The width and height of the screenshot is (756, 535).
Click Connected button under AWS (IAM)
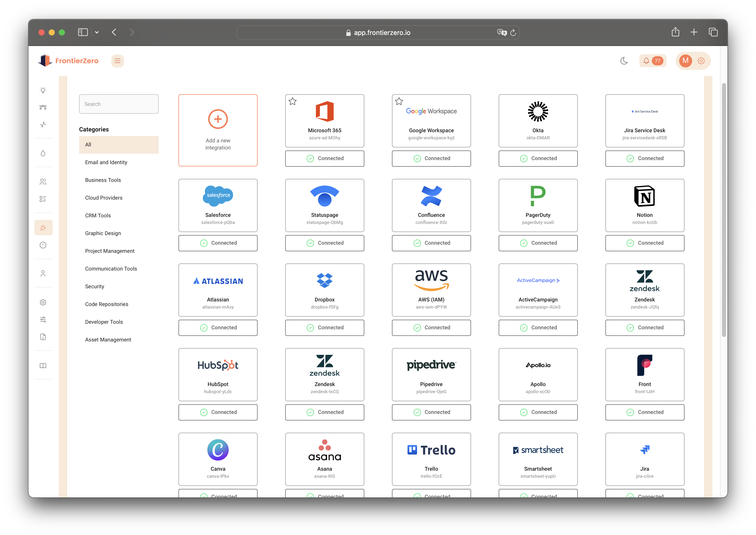[x=431, y=328]
